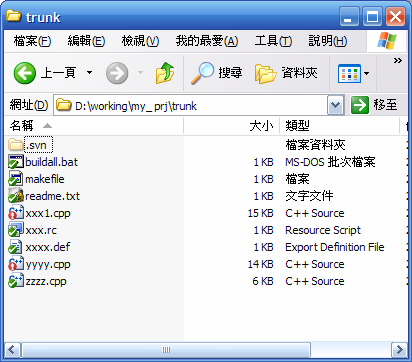Select the xxx.rc file name

click(x=41, y=230)
